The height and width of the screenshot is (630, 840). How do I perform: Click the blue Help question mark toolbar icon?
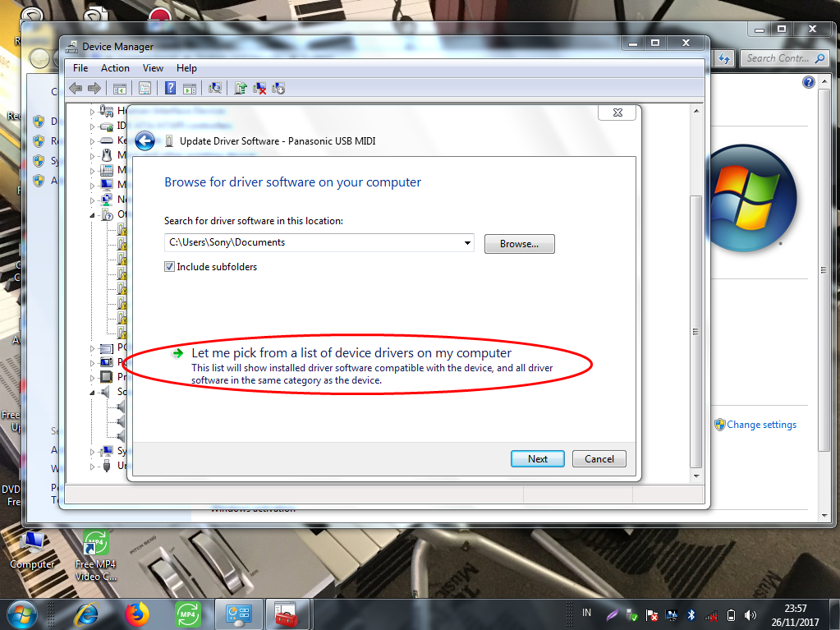tap(170, 88)
